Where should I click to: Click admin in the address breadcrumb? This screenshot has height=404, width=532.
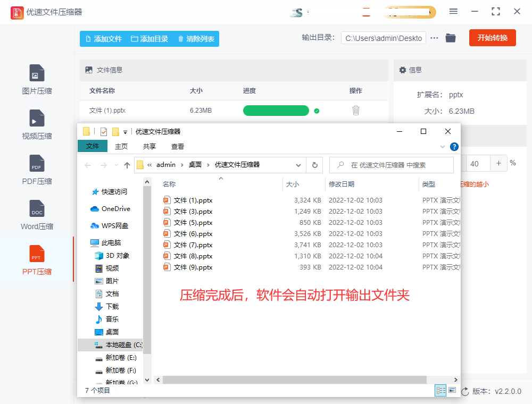pyautogui.click(x=166, y=165)
